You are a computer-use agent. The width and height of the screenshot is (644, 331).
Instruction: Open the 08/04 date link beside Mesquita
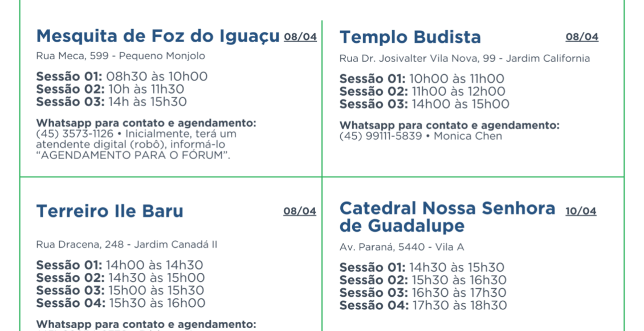point(300,37)
